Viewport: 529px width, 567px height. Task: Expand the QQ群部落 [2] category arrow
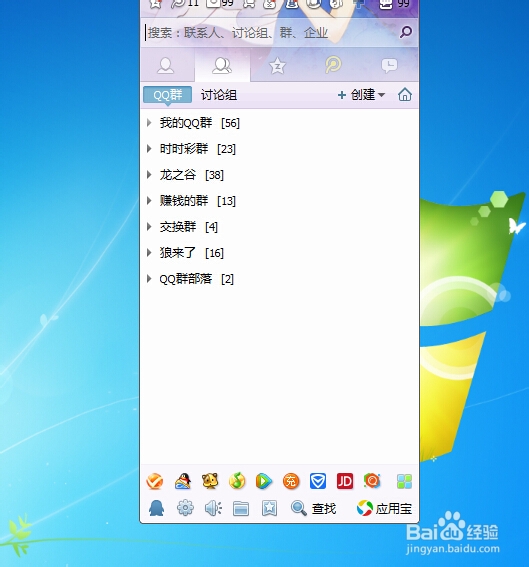(x=149, y=279)
